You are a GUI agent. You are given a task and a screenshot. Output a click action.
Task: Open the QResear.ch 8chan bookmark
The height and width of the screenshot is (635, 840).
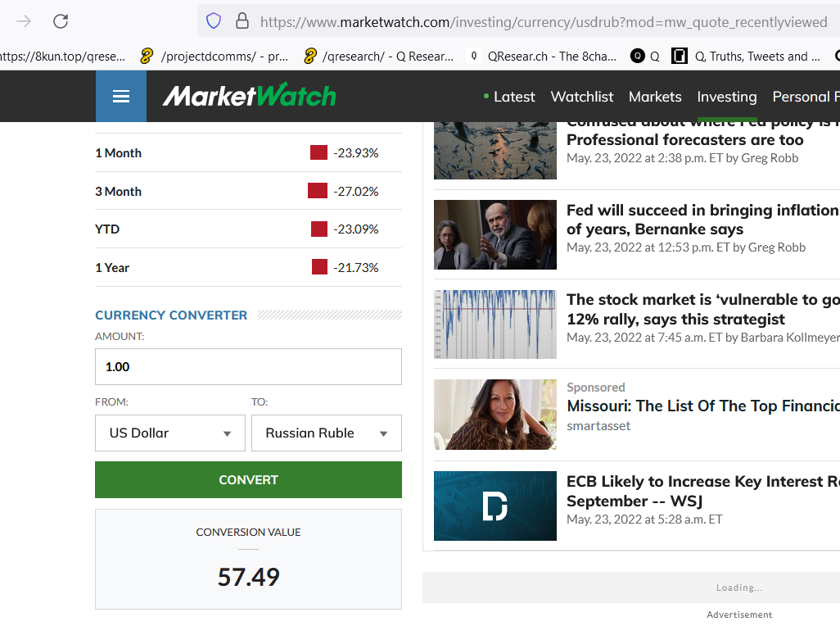[x=542, y=57]
